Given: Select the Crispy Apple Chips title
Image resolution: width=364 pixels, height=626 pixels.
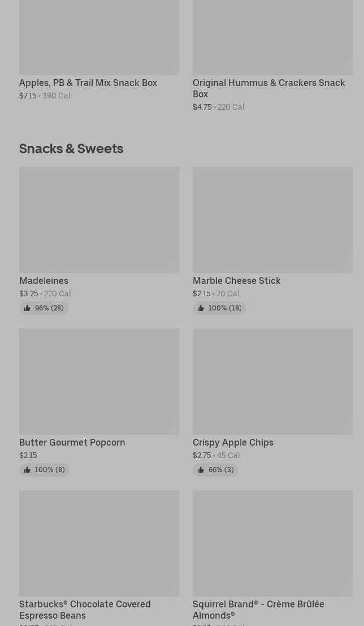Looking at the screenshot, I should [x=233, y=442].
